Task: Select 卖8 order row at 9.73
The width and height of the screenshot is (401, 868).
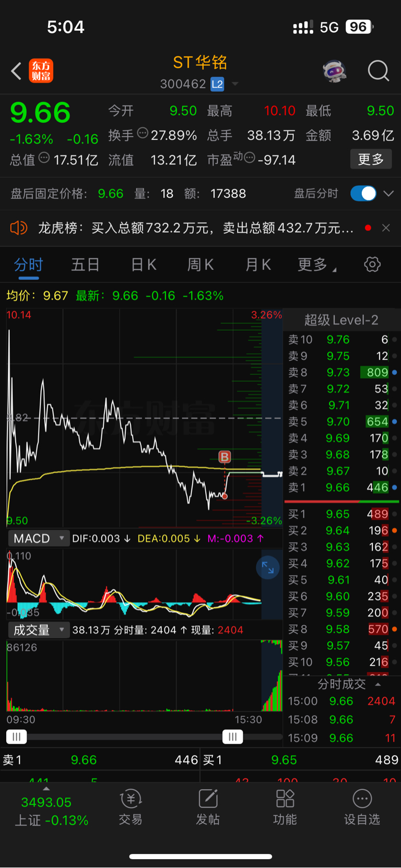Action: click(343, 373)
